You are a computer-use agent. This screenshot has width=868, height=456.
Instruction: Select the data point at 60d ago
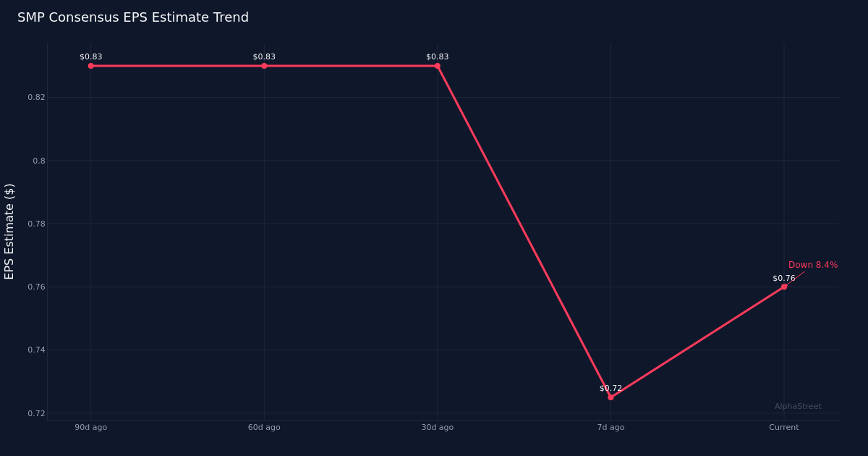point(264,66)
